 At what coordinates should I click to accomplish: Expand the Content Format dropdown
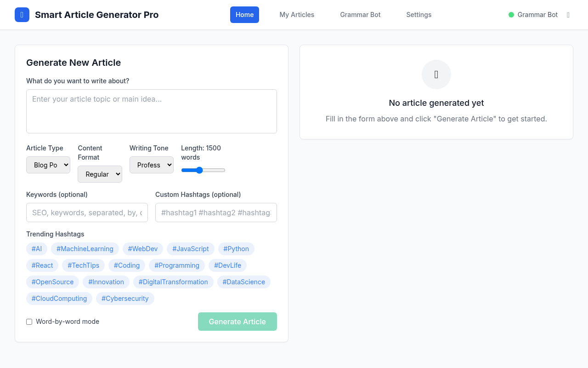click(100, 174)
